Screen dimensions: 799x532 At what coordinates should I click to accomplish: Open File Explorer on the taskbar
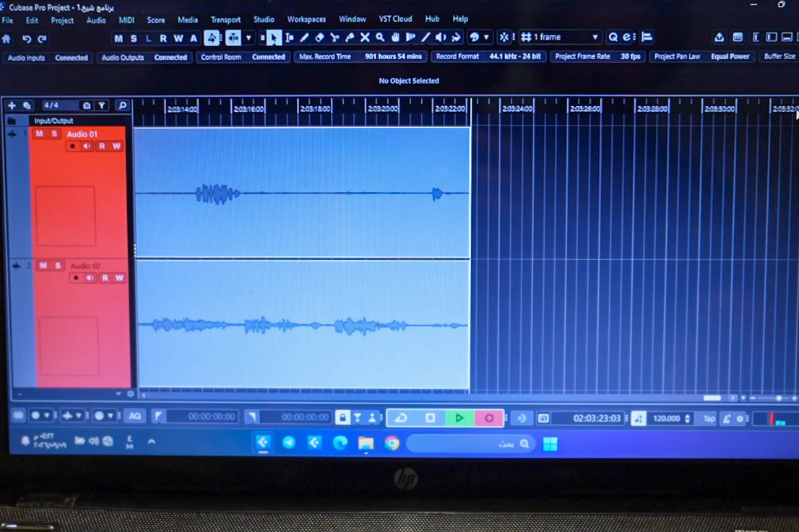coord(366,443)
